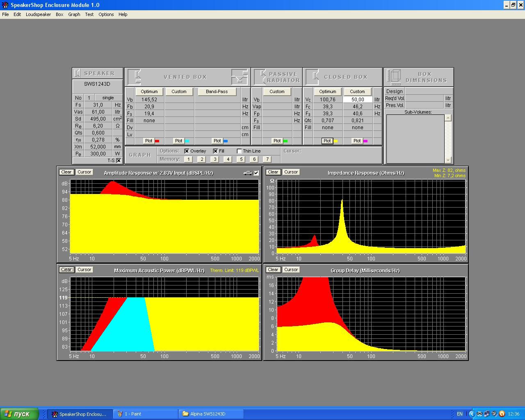Open the Loudspeaker menu

click(38, 14)
